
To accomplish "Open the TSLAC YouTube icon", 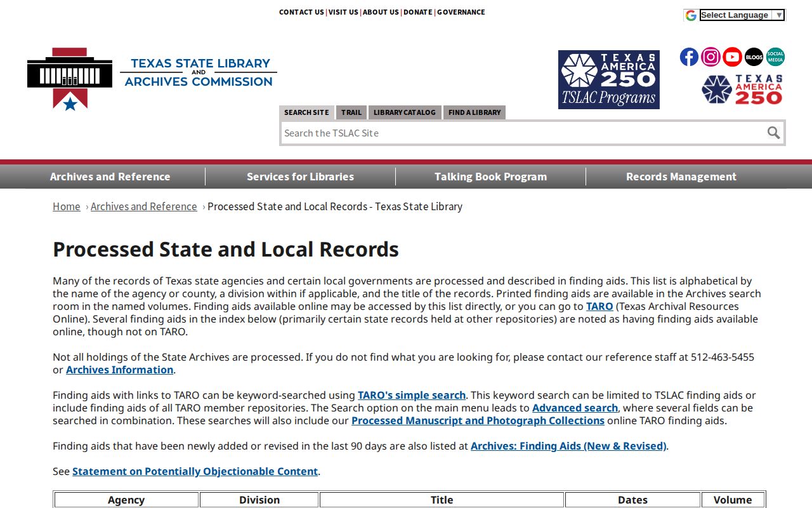I will (x=732, y=57).
